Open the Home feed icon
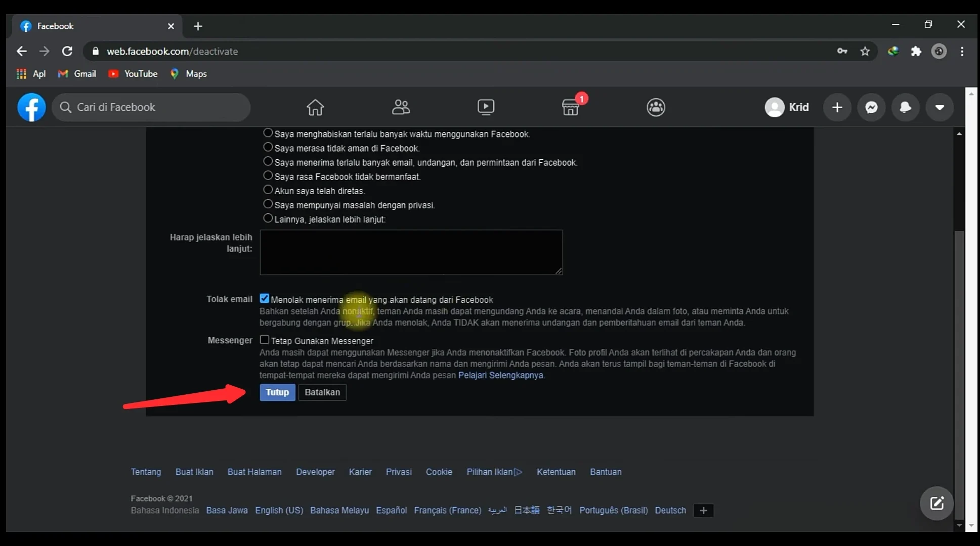This screenshot has width=980, height=546. click(315, 107)
